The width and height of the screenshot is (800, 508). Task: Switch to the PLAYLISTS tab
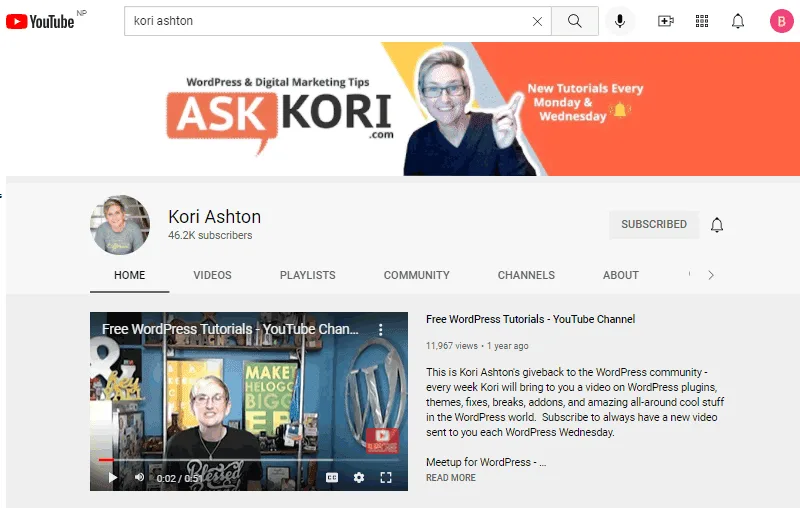tap(308, 275)
